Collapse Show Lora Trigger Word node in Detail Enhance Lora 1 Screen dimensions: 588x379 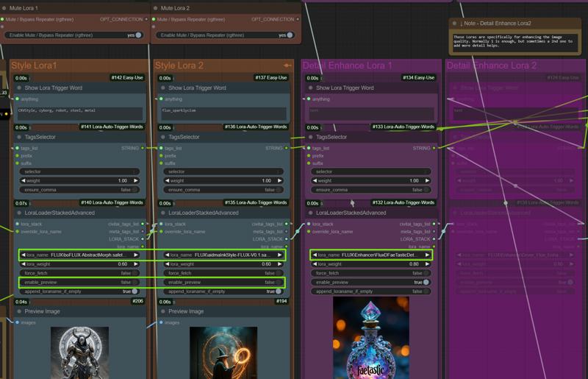(310, 88)
